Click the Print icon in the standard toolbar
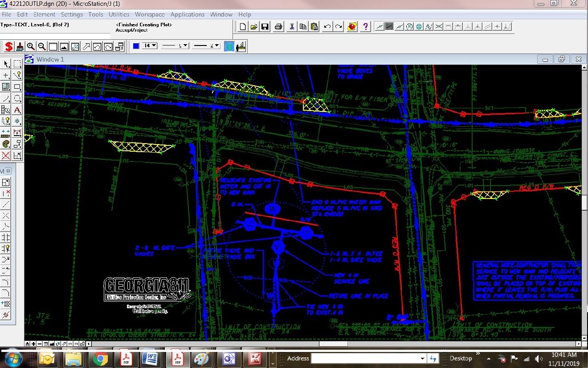The width and height of the screenshot is (588, 368). pos(278,27)
